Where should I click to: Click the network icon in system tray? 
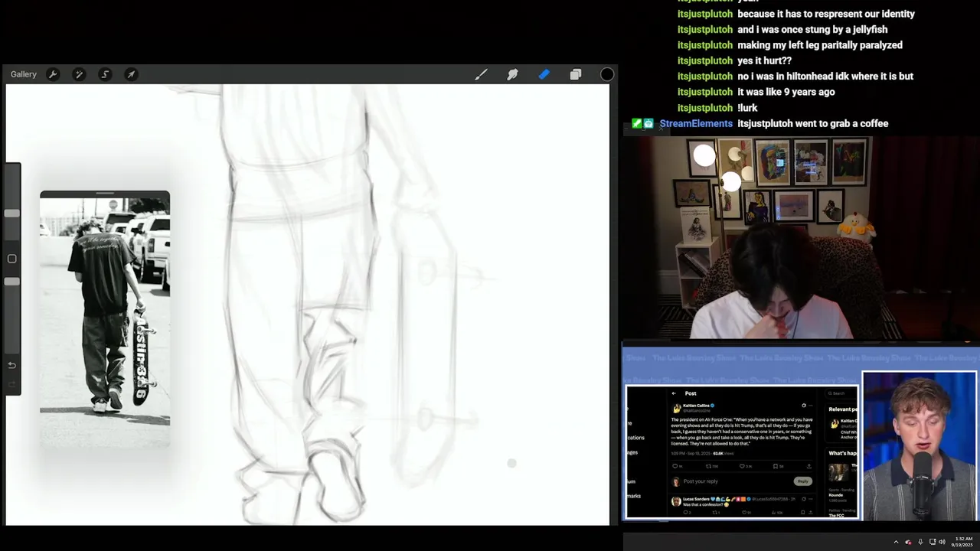[933, 542]
